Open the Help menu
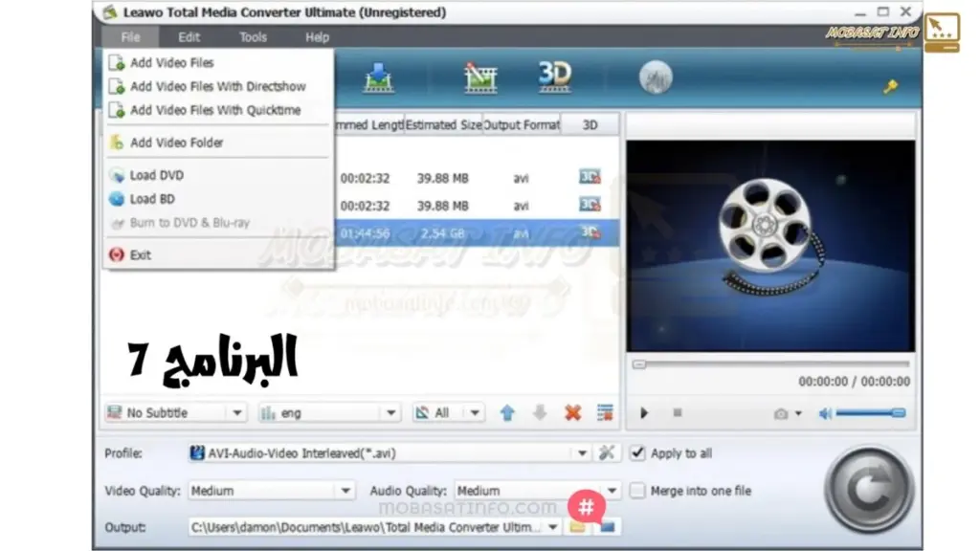Screen dimensions: 980x551 [x=317, y=37]
